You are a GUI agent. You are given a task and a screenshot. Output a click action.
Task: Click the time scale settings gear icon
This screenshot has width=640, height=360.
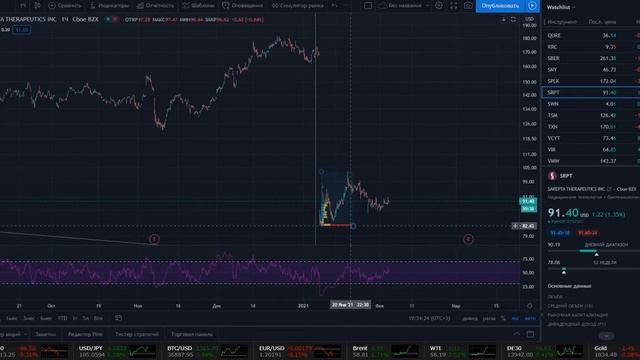pos(529,306)
